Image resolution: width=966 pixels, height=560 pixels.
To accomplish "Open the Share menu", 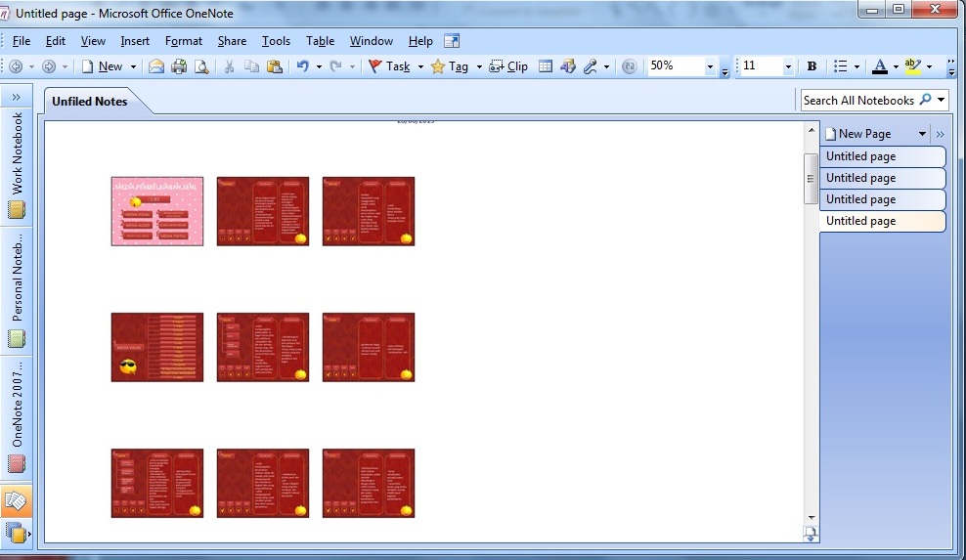I will tap(233, 41).
